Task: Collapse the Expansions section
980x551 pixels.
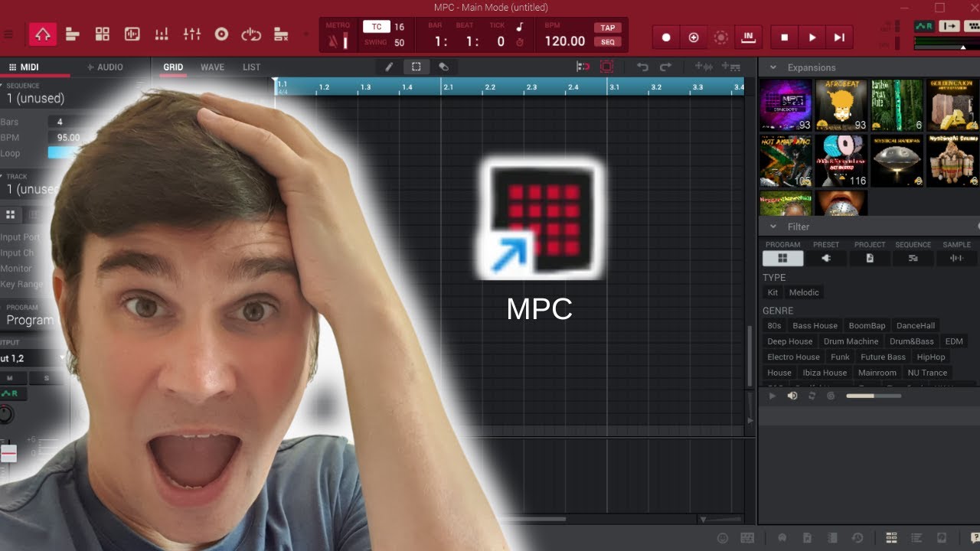Action: tap(773, 67)
